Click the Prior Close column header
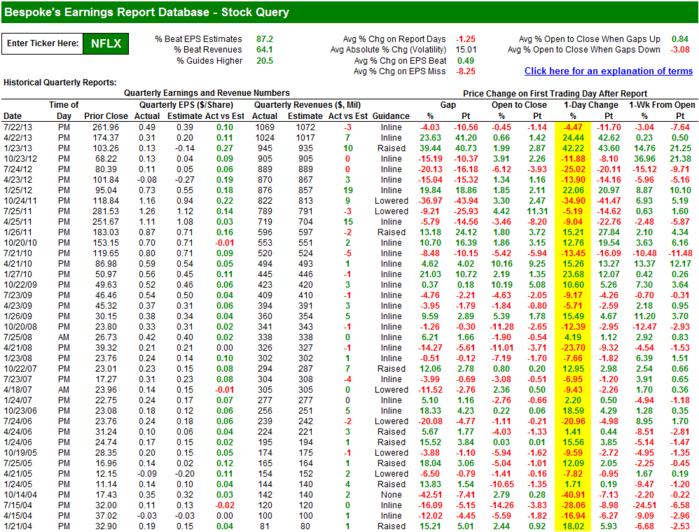699x532 pixels. pos(106,116)
